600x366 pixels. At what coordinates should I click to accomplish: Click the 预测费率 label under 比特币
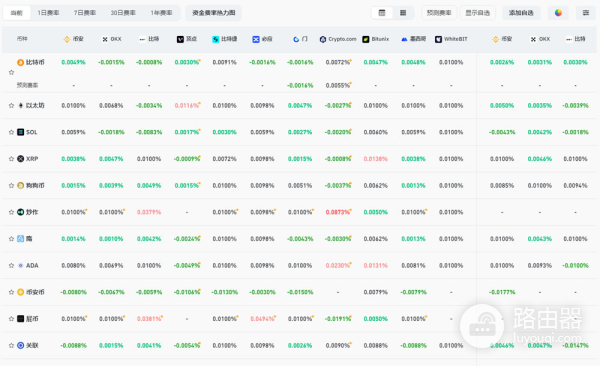[x=27, y=85]
